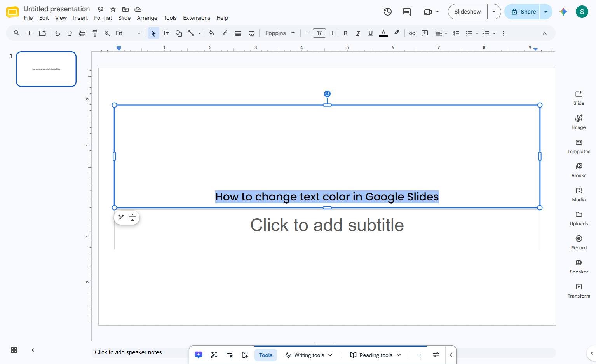The width and height of the screenshot is (596, 364).
Task: Open the Slideshow options arrow
Action: (x=494, y=12)
